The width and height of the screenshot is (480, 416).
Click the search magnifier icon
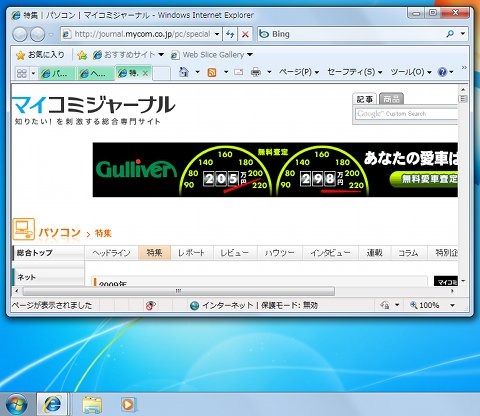(450, 34)
